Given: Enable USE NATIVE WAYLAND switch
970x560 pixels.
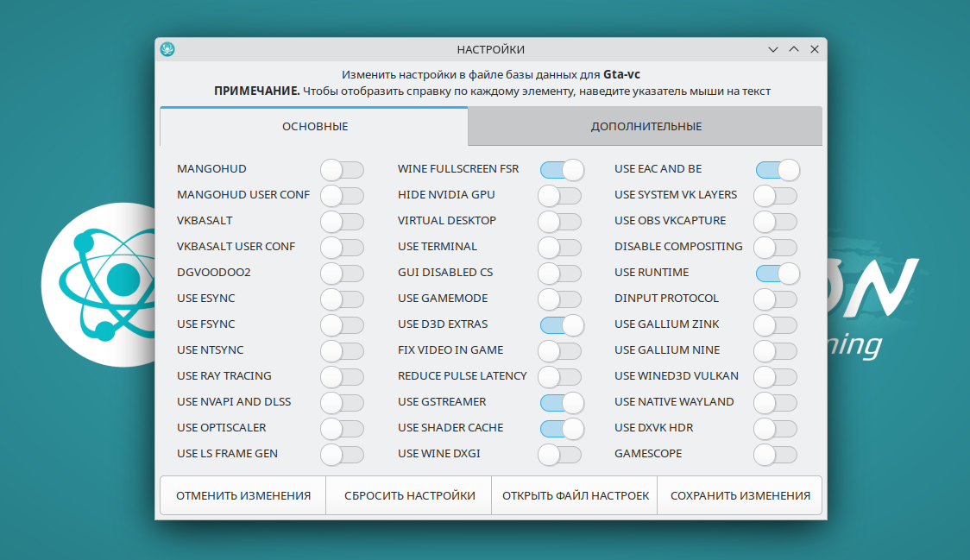Looking at the screenshot, I should [x=775, y=402].
